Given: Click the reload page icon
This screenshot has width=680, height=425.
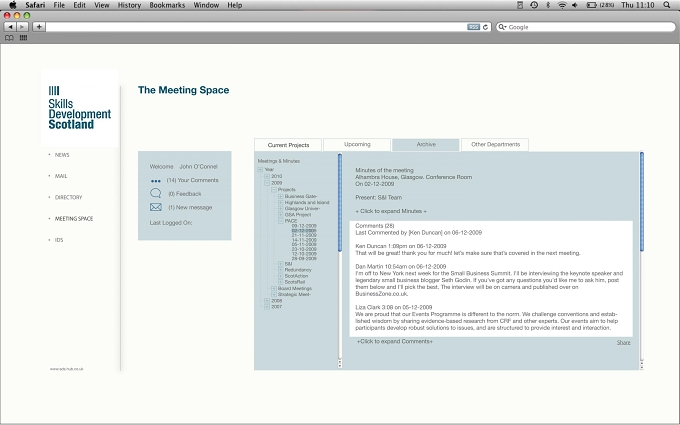Looking at the screenshot, I should pos(485,27).
